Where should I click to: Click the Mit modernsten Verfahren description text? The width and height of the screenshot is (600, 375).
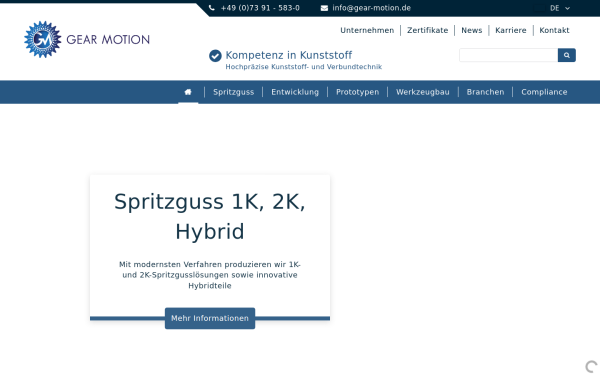[x=210, y=275]
